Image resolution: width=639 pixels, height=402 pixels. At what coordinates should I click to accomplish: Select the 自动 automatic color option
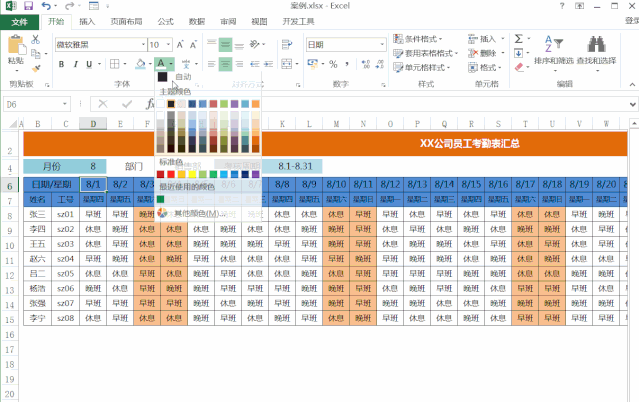point(183,76)
